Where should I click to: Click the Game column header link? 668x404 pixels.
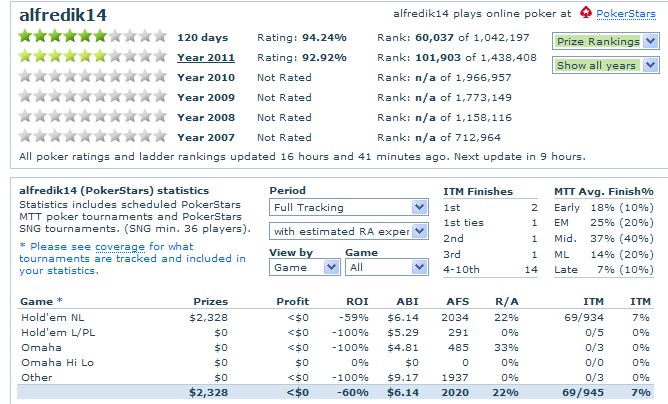37,299
